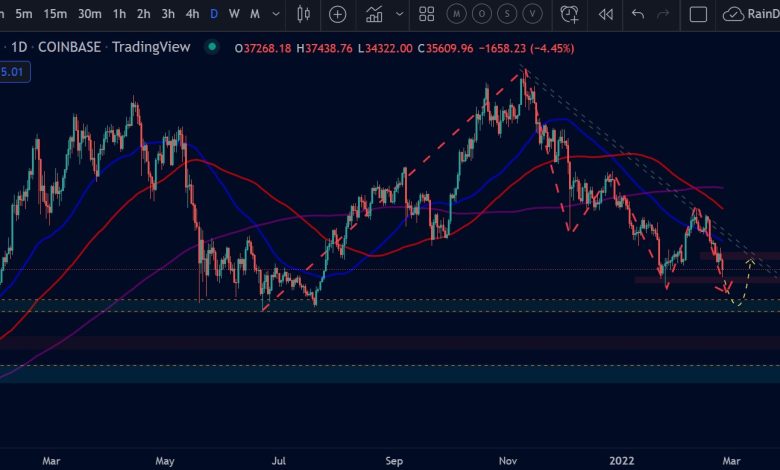Toggle the S quick-access circle button
The image size is (780, 470).
(509, 14)
